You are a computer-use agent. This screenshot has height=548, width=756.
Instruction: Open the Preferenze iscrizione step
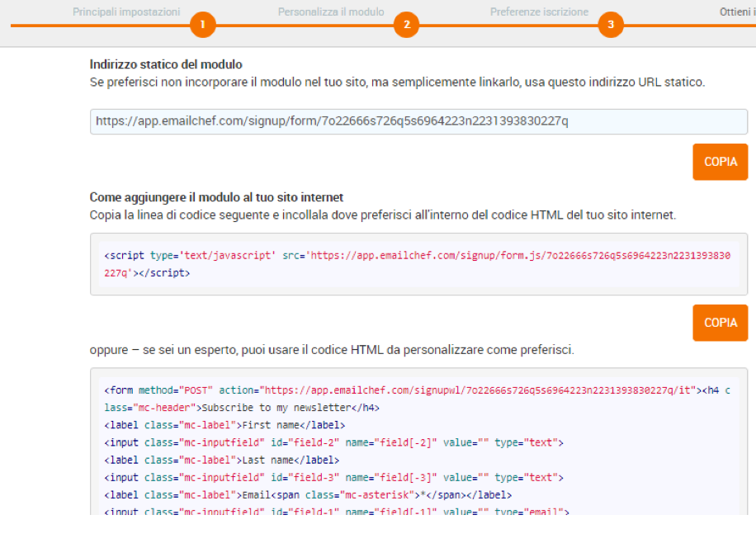click(x=539, y=12)
